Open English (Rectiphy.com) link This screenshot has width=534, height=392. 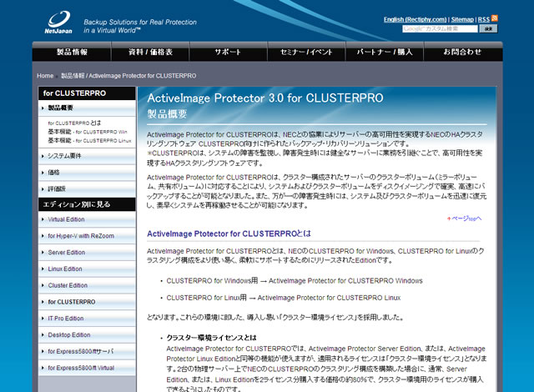[416, 19]
